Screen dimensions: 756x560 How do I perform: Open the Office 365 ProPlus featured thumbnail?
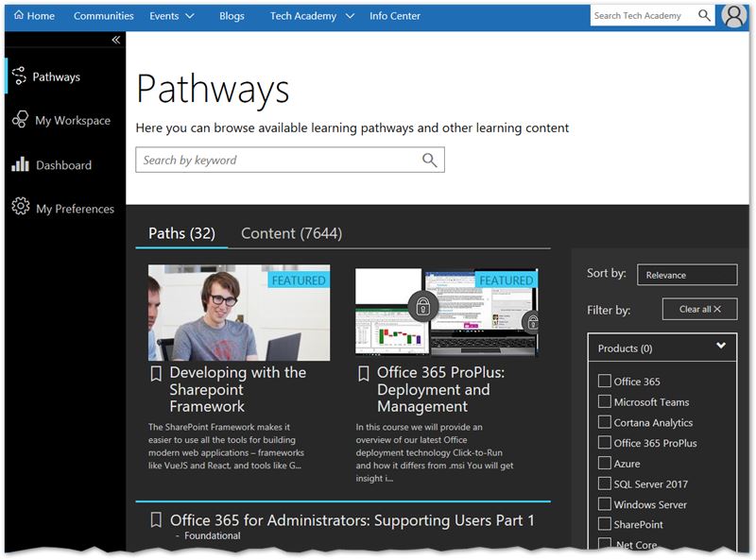click(447, 313)
